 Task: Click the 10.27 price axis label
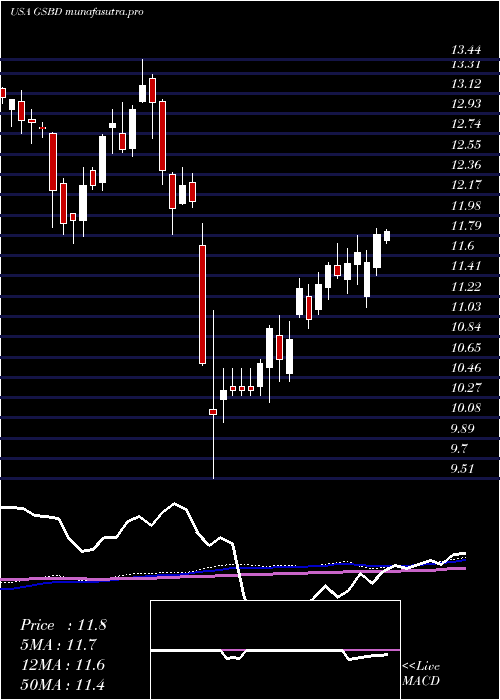(x=467, y=388)
